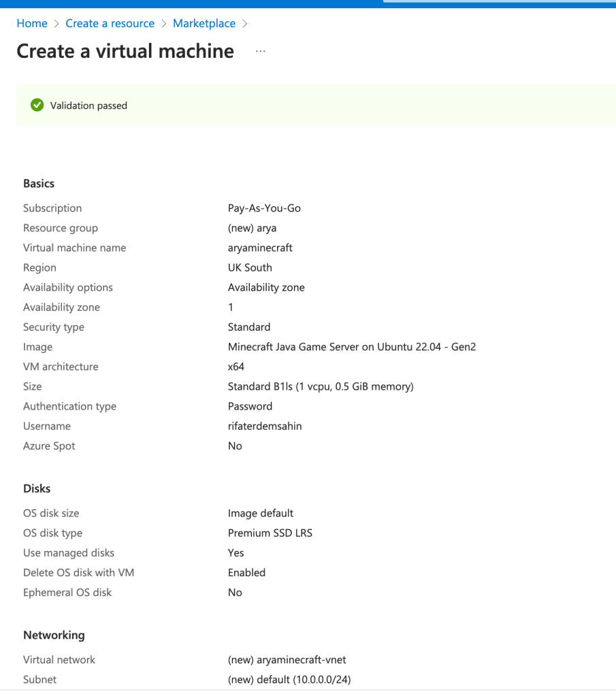
Task: Select the Security type Standard value
Action: [x=249, y=327]
